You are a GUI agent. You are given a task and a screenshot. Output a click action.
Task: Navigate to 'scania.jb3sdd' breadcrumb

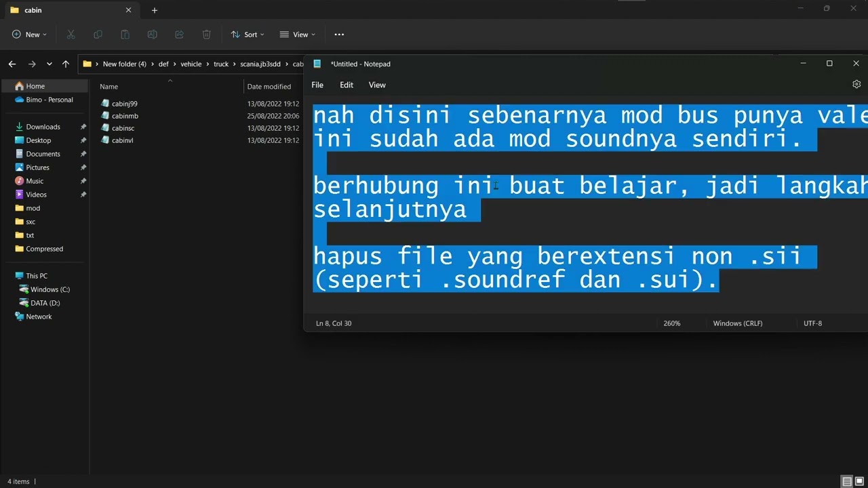pos(260,64)
